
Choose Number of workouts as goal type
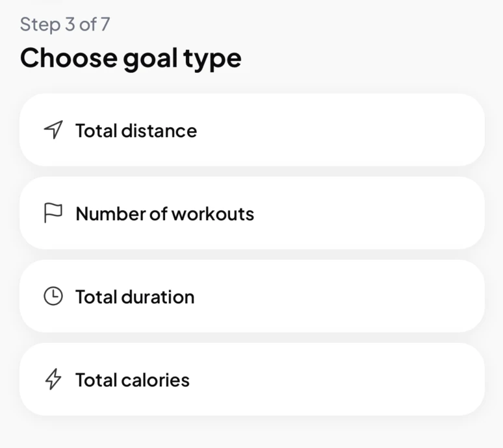click(251, 213)
